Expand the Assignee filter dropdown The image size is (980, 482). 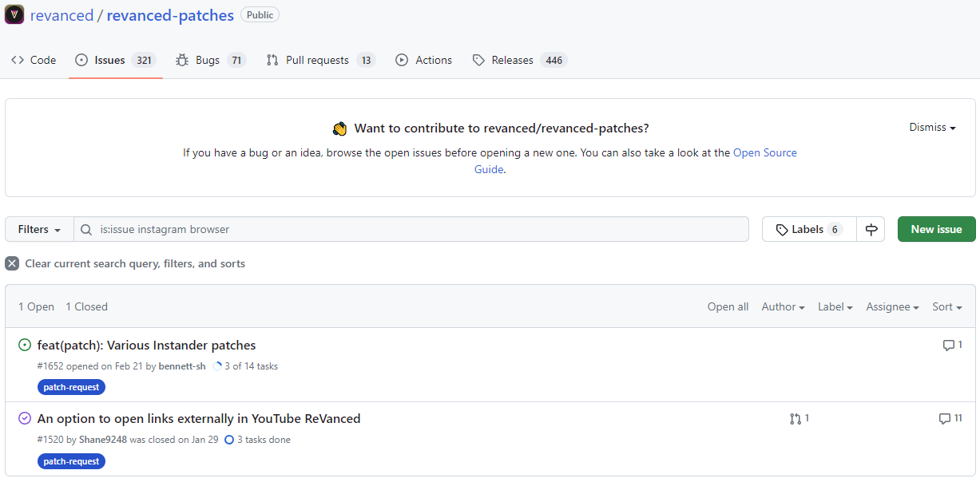(x=892, y=306)
